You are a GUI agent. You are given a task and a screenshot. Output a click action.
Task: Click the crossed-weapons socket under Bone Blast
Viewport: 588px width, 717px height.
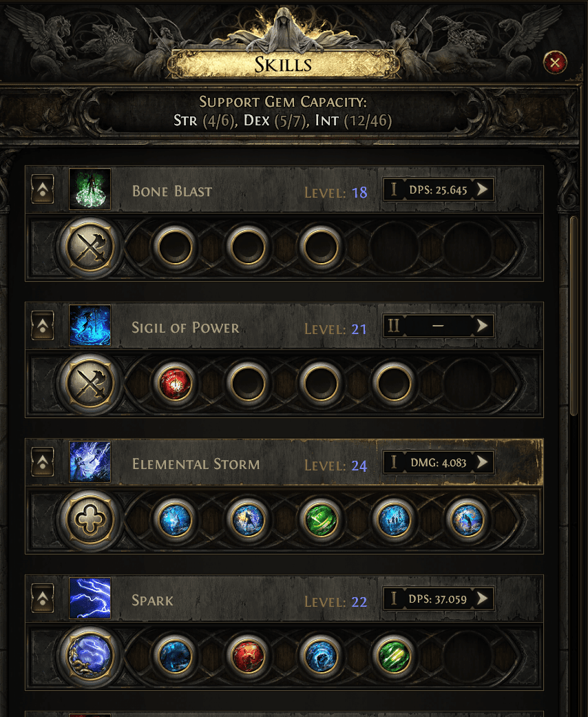(91, 247)
